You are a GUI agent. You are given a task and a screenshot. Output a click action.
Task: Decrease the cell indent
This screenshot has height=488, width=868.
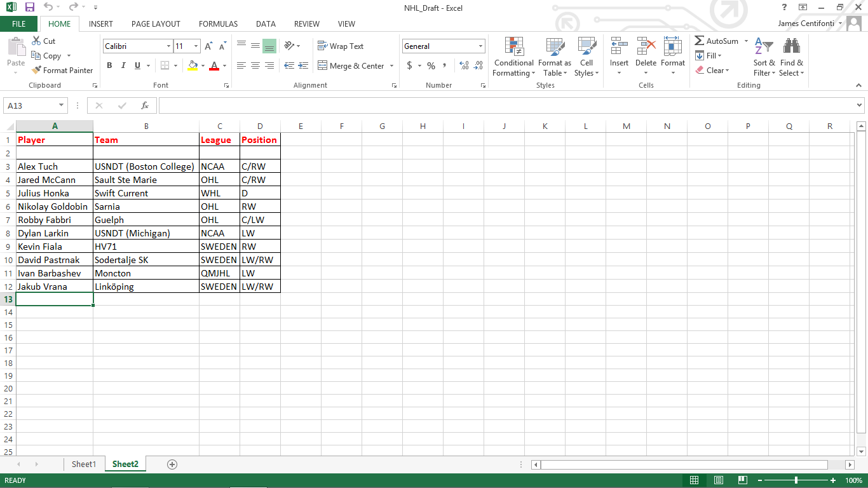click(289, 65)
